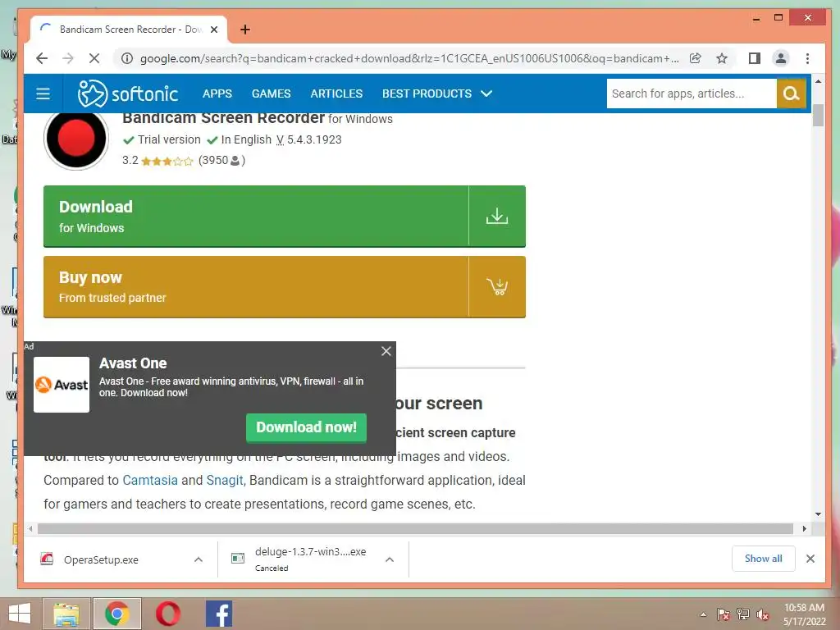Share this page using the share icon
This screenshot has height=630, width=840.
[x=696, y=58]
